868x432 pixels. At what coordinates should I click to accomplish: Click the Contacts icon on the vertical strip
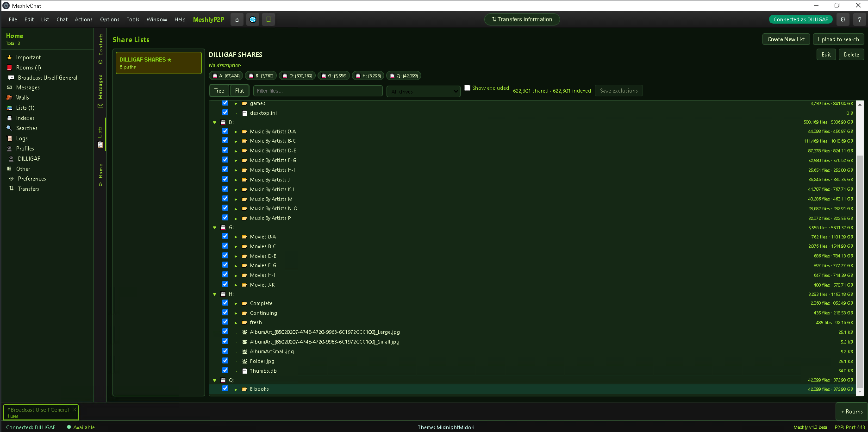[x=100, y=62]
